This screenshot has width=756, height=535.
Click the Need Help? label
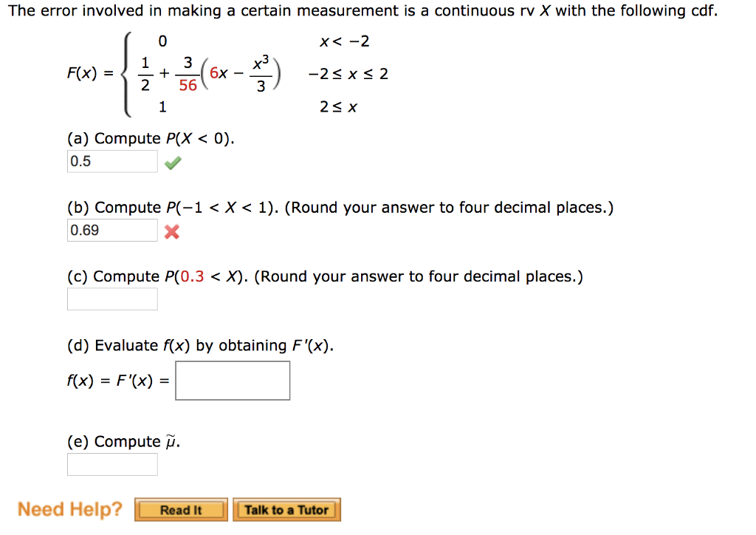pos(69,508)
